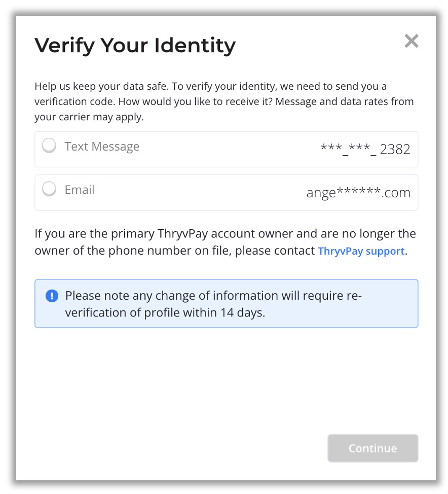Open the ThryvPay support link
448x494 pixels.
361,251
